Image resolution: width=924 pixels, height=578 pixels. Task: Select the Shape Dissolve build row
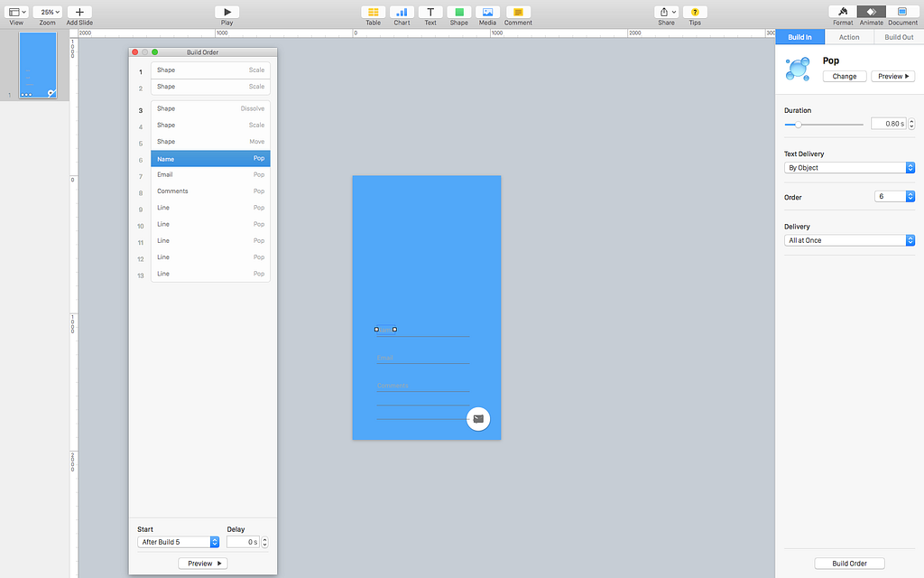pos(210,108)
